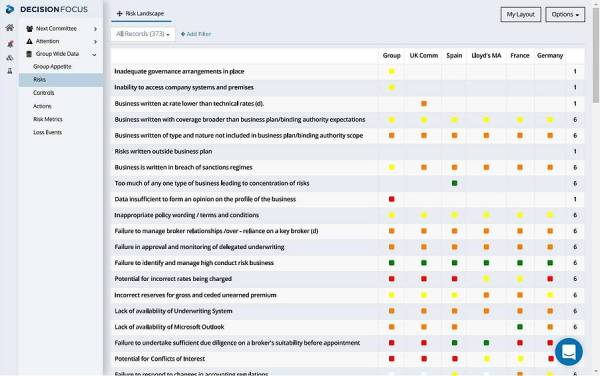Click the Group Wide Data database icon
Screen dimensions: 600x376
29,54
